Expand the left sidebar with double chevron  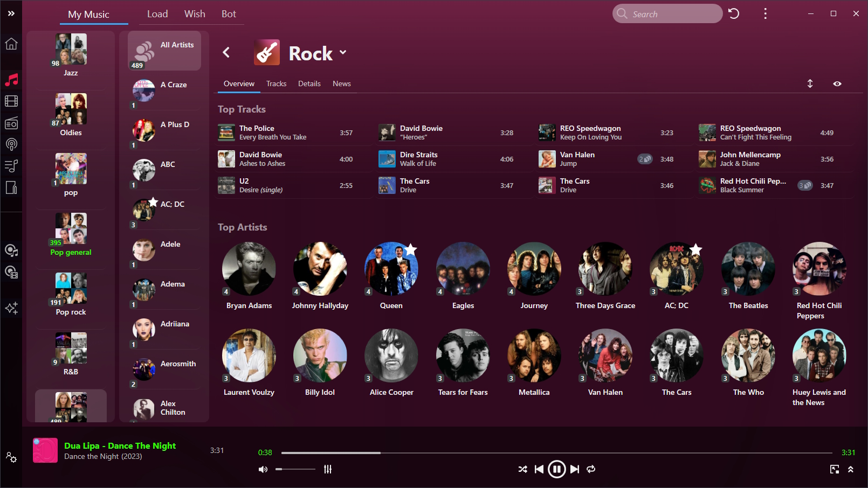click(x=11, y=13)
